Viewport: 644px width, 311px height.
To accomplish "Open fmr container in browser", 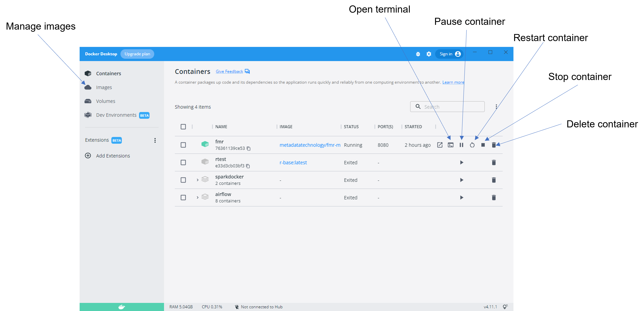I will (x=440, y=145).
